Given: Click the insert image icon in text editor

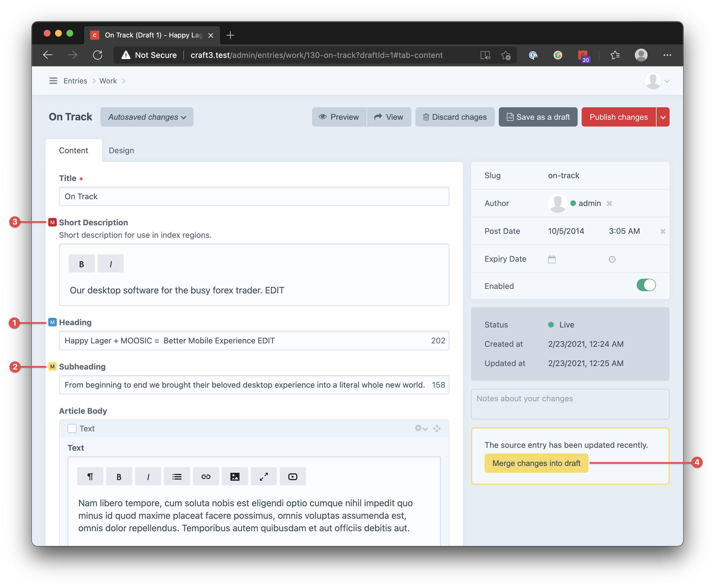Looking at the screenshot, I should (x=235, y=476).
